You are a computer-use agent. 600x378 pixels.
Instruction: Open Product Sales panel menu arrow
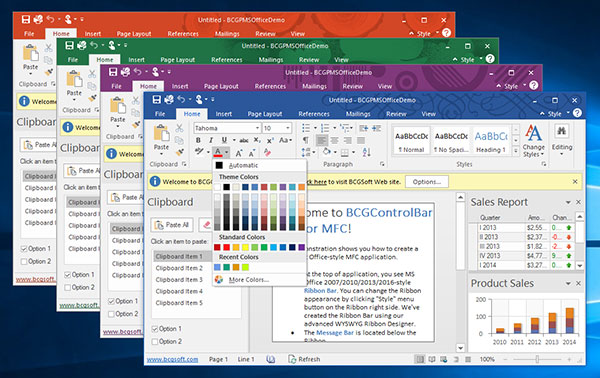pos(568,284)
